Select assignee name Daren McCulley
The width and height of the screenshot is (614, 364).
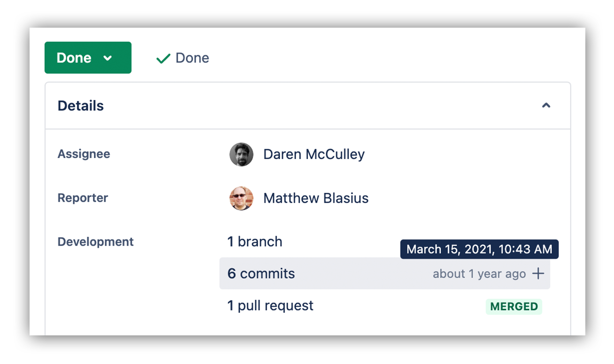tap(314, 154)
